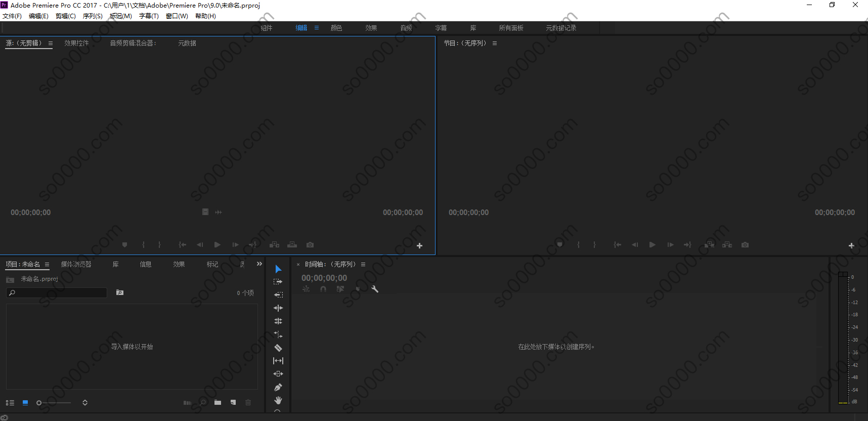Select the Rate Stretch tool
The width and height of the screenshot is (868, 421).
pyautogui.click(x=278, y=334)
